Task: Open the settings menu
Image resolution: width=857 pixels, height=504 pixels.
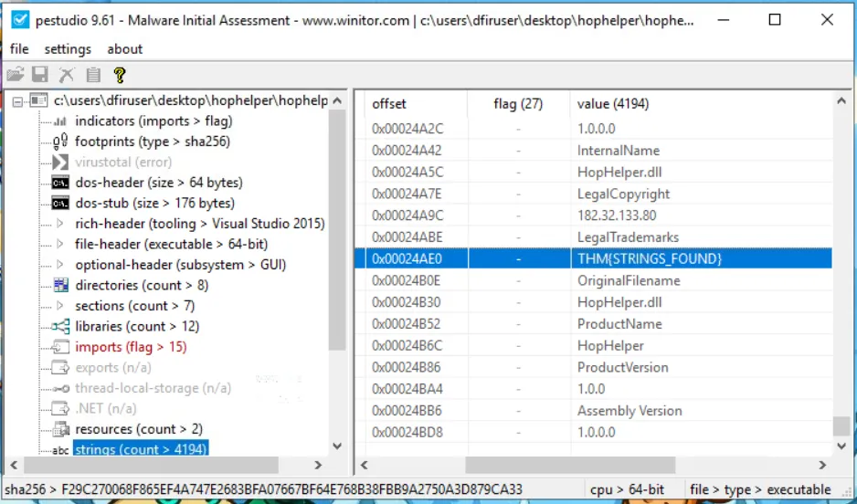Action: click(x=68, y=49)
